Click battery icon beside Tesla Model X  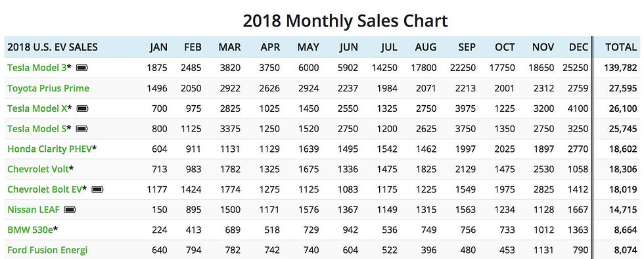(x=83, y=108)
